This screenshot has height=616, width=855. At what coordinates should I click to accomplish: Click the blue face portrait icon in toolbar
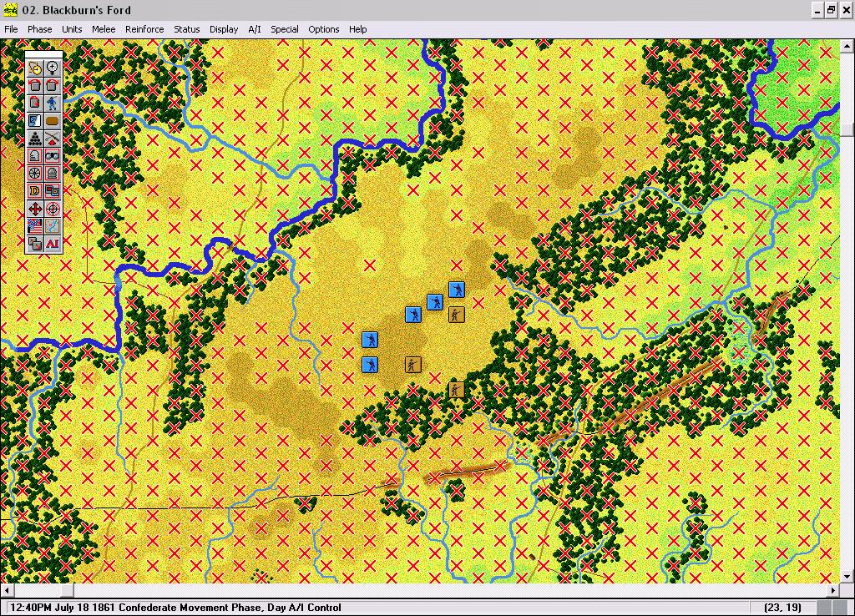pyautogui.click(x=35, y=120)
